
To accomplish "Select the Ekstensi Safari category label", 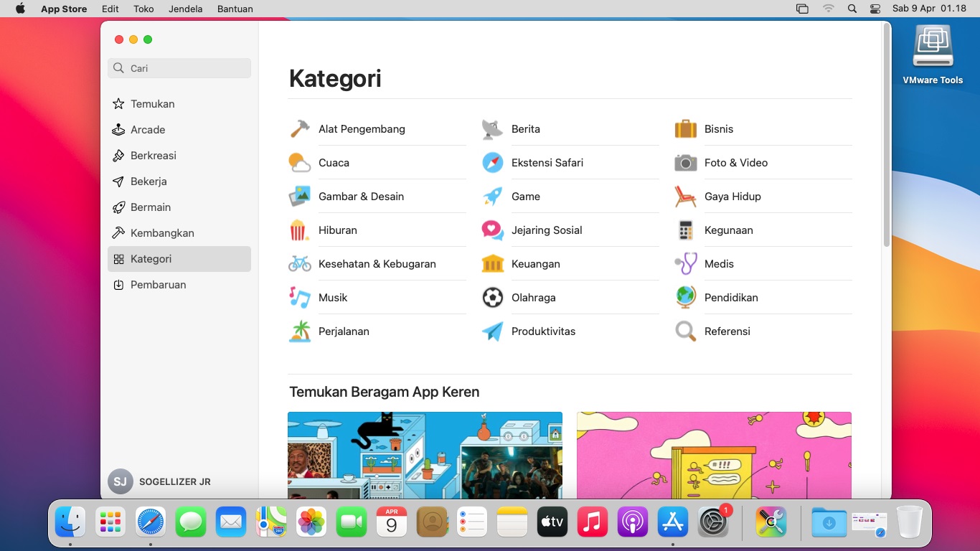I will [x=547, y=163].
